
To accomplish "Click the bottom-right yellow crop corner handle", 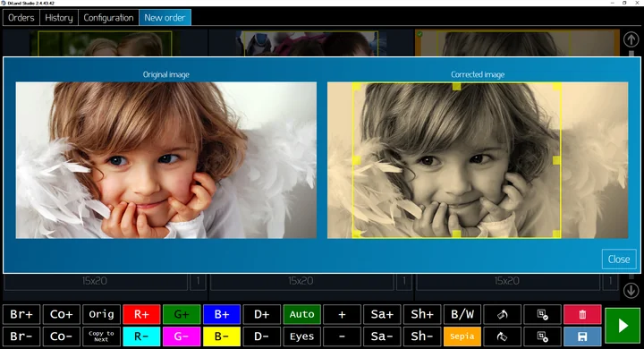I will pos(556,234).
